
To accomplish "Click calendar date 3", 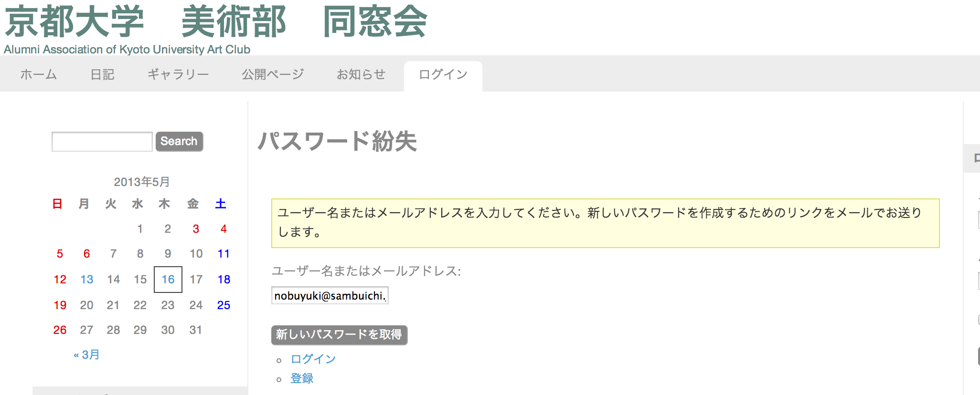I will pos(196,229).
